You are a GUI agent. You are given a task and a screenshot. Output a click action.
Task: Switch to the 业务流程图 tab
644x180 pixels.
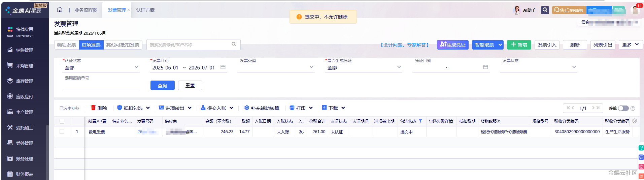tap(86, 10)
